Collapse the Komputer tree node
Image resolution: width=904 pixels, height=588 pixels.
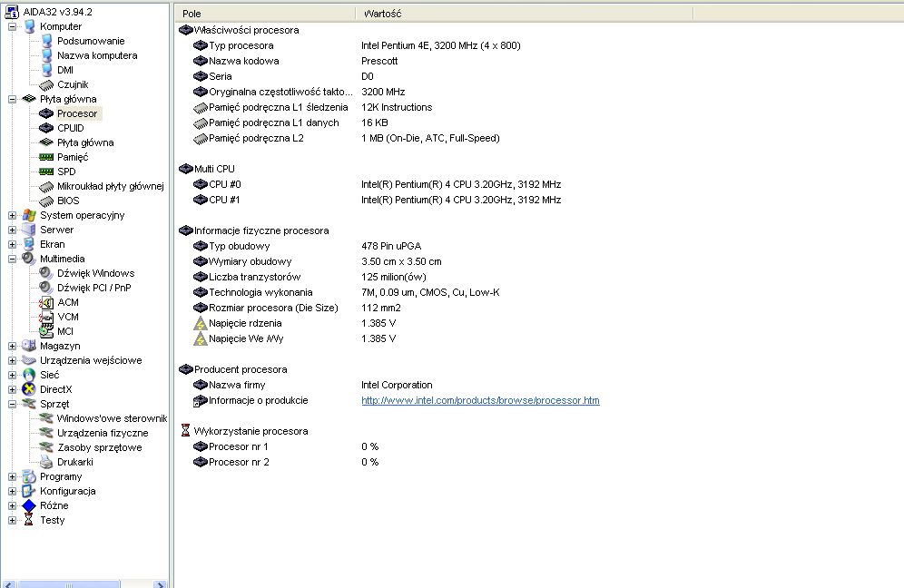pyautogui.click(x=13, y=26)
